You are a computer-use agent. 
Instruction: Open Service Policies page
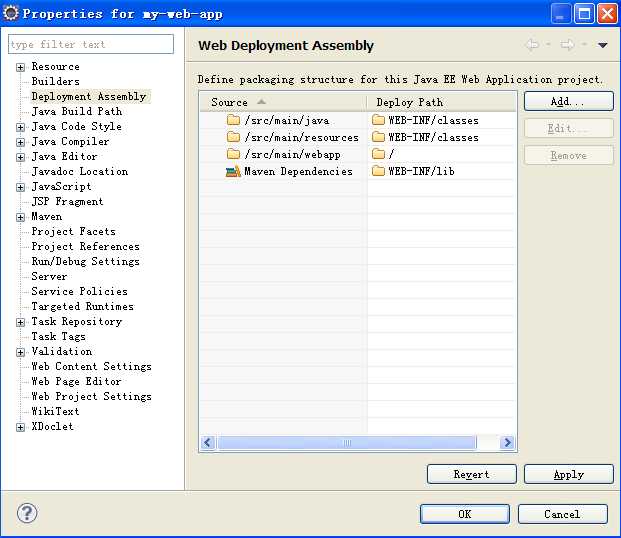(x=80, y=291)
